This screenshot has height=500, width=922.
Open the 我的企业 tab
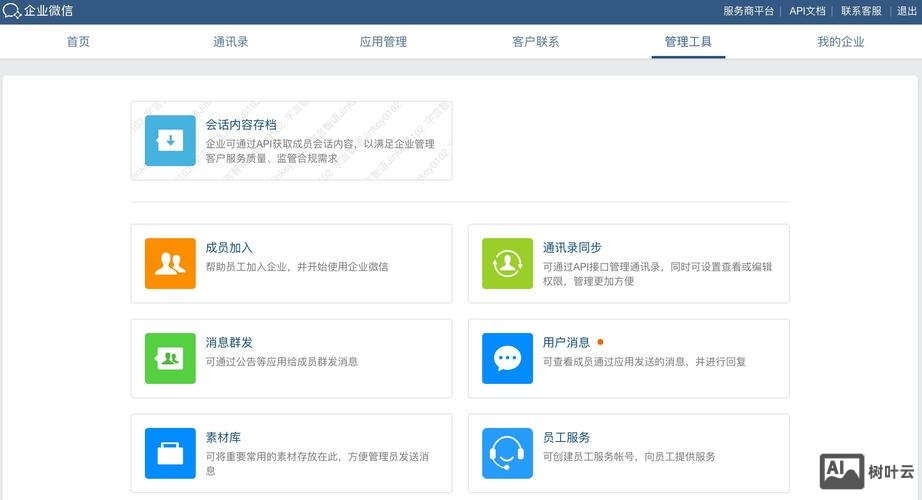841,42
